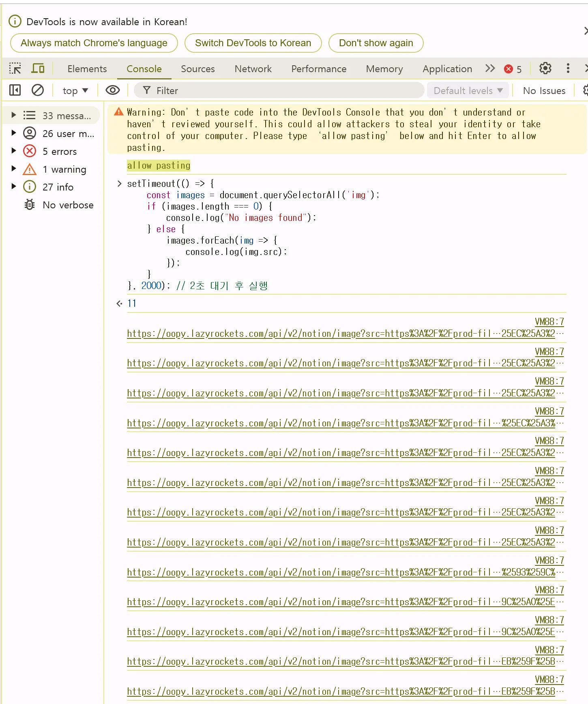The image size is (588, 704).
Task: Expand the 33 messages group
Action: (14, 116)
